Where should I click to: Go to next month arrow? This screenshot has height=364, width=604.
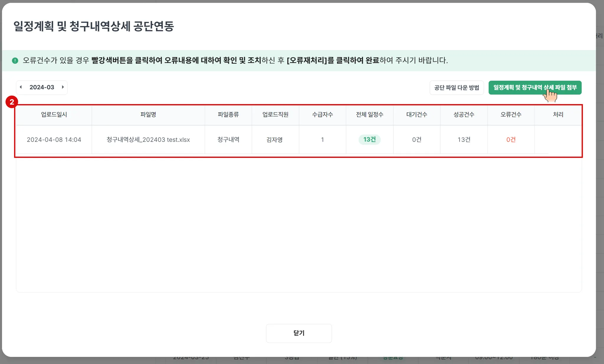pos(63,87)
